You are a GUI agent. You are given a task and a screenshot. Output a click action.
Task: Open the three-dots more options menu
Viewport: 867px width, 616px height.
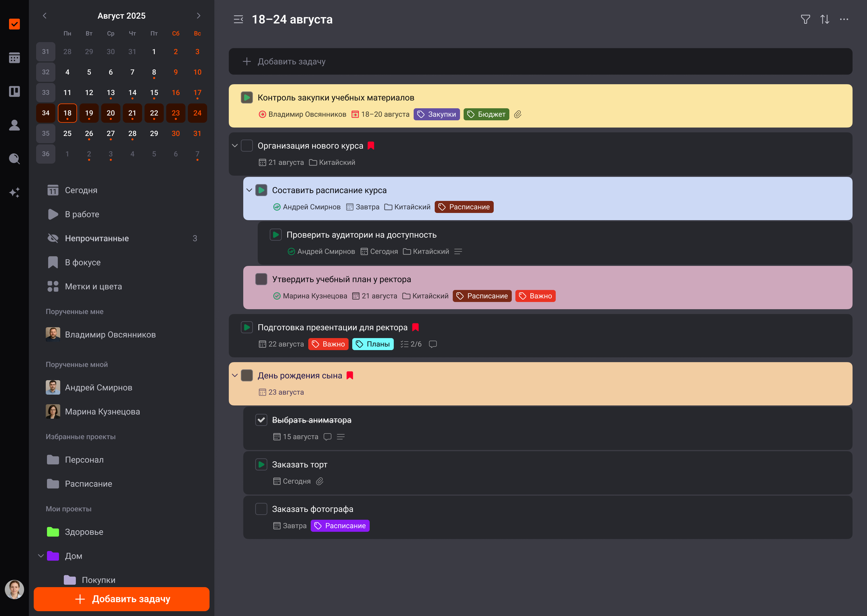coord(844,19)
